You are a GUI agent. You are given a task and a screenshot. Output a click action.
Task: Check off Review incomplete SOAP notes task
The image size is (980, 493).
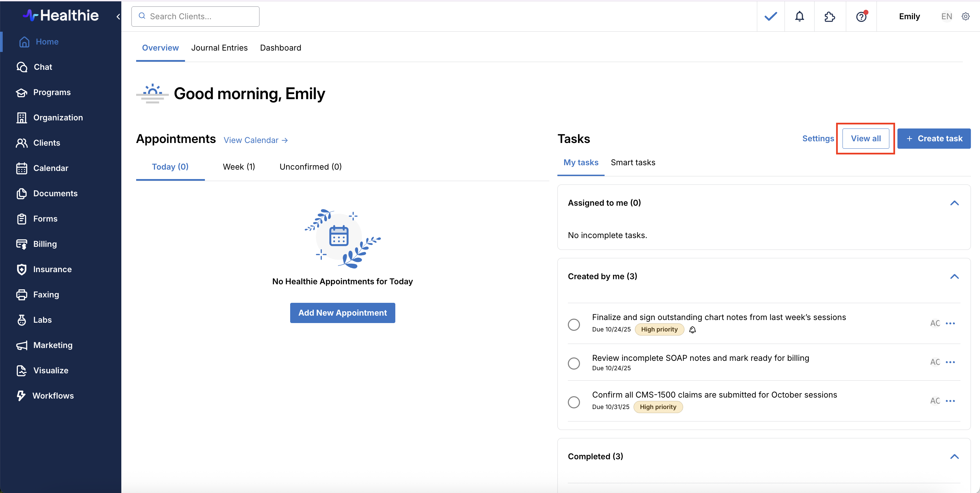click(x=574, y=363)
